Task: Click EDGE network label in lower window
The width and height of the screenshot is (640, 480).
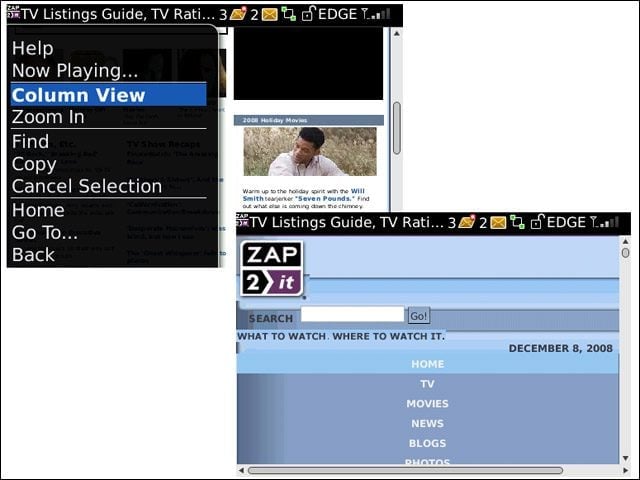Action: tap(566, 222)
